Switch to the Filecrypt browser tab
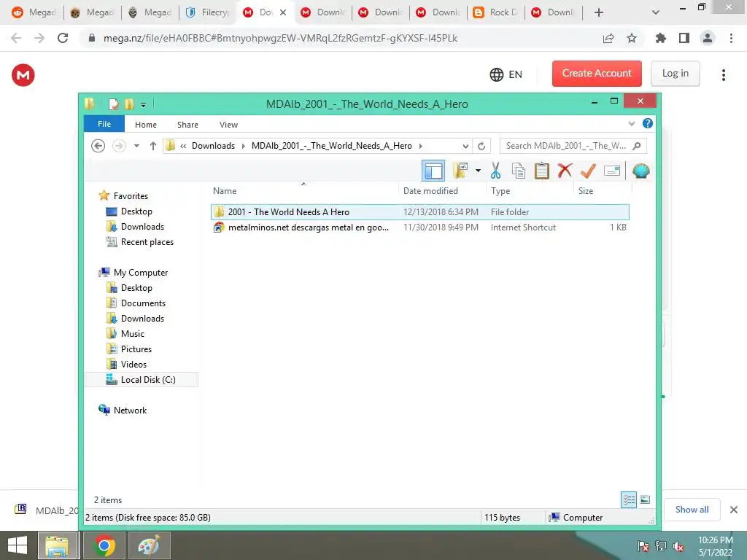Image resolution: width=747 pixels, height=560 pixels. click(x=209, y=12)
